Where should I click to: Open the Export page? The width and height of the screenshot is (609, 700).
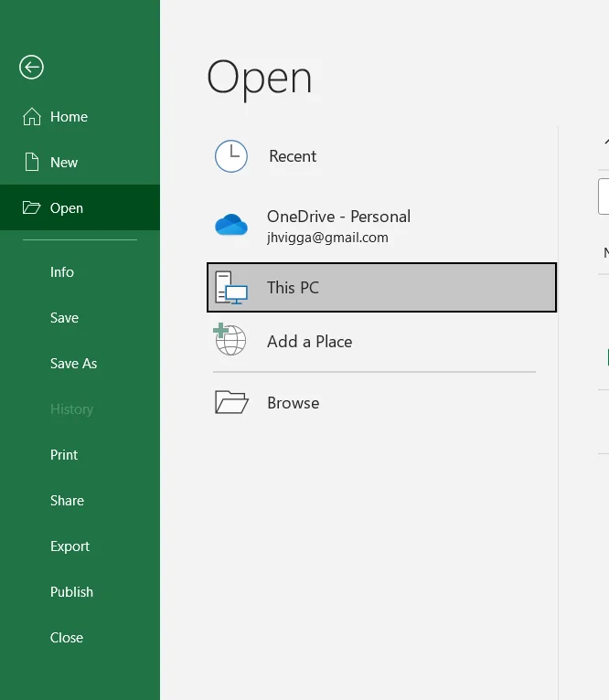(x=80, y=546)
